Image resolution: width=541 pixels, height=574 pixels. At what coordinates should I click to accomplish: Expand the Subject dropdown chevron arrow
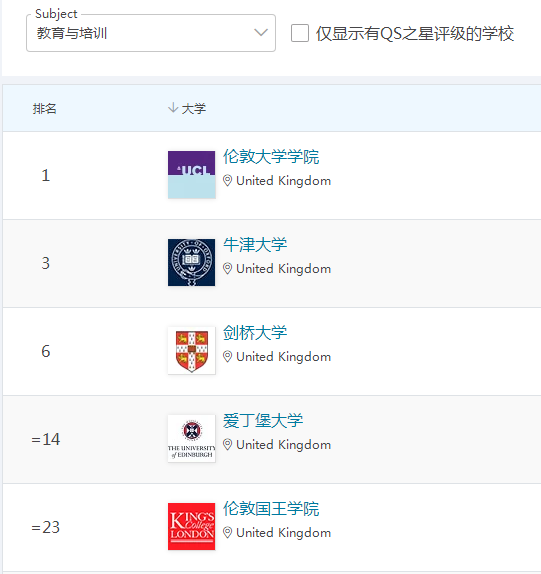point(261,33)
